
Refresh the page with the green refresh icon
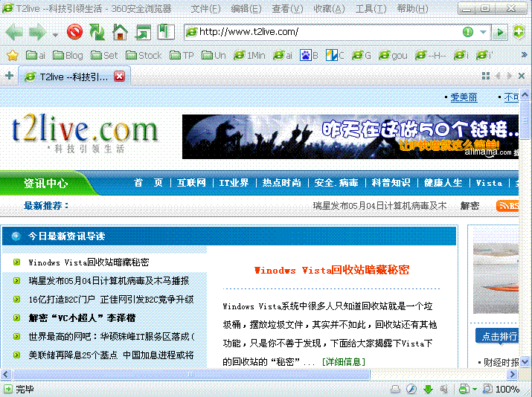coord(97,32)
